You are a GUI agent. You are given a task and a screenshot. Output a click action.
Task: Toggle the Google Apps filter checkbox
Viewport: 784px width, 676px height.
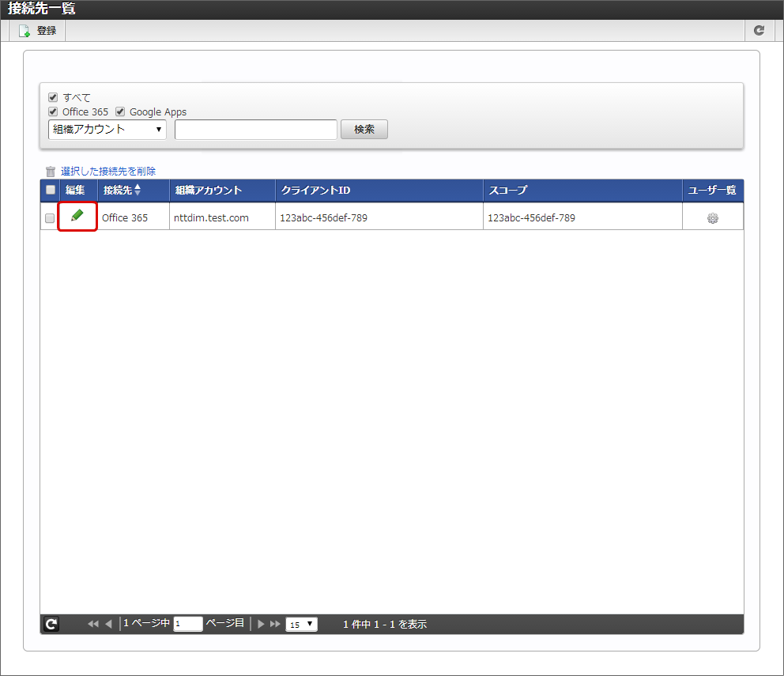coord(120,111)
